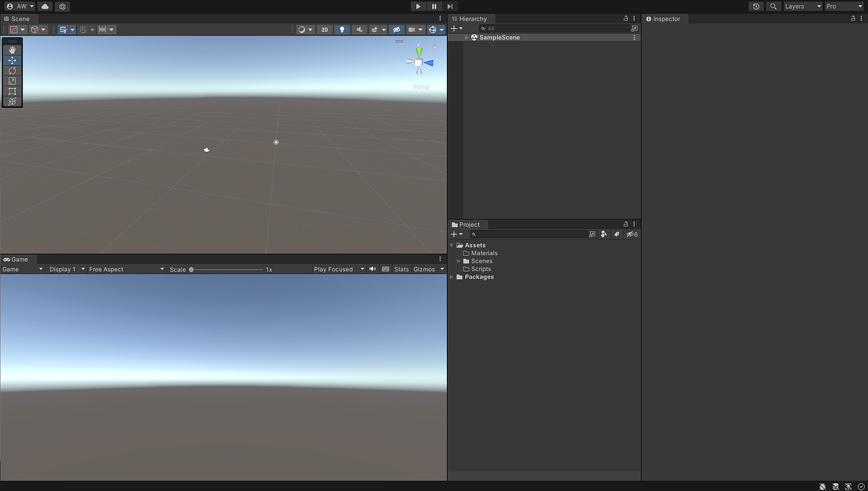Toggle scene lighting with the lightbulb
The image size is (868, 491).
[341, 30]
